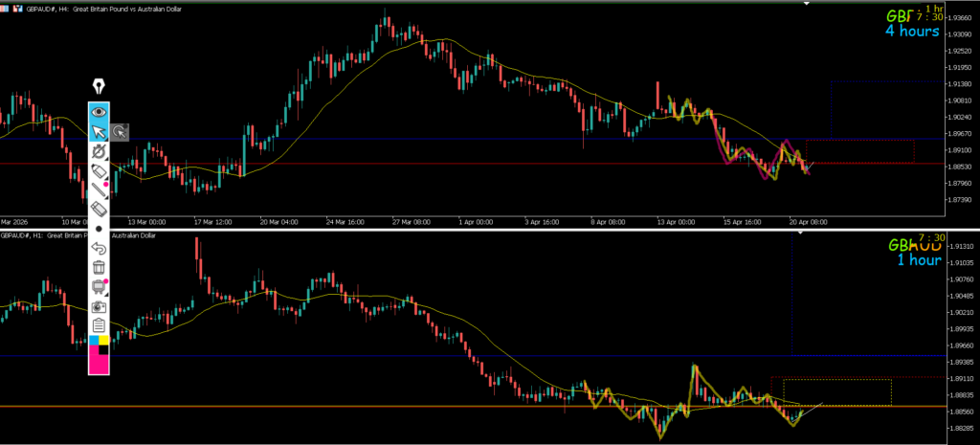Toggle the eye visibility button in the toolbar
Image resolution: width=980 pixels, height=445 pixels.
[99, 111]
